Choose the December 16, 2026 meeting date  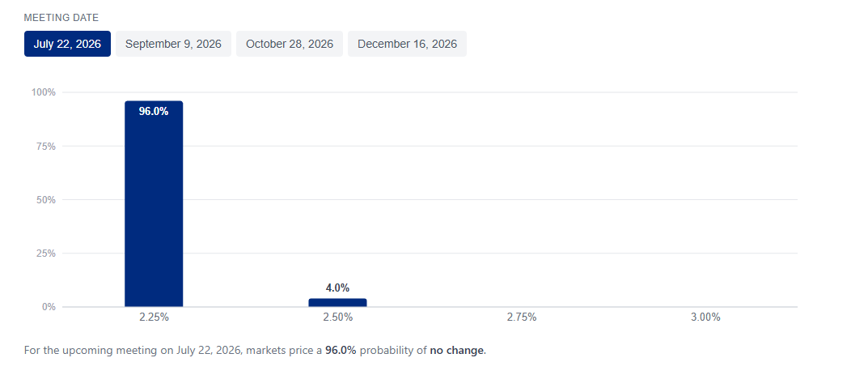[x=408, y=44]
